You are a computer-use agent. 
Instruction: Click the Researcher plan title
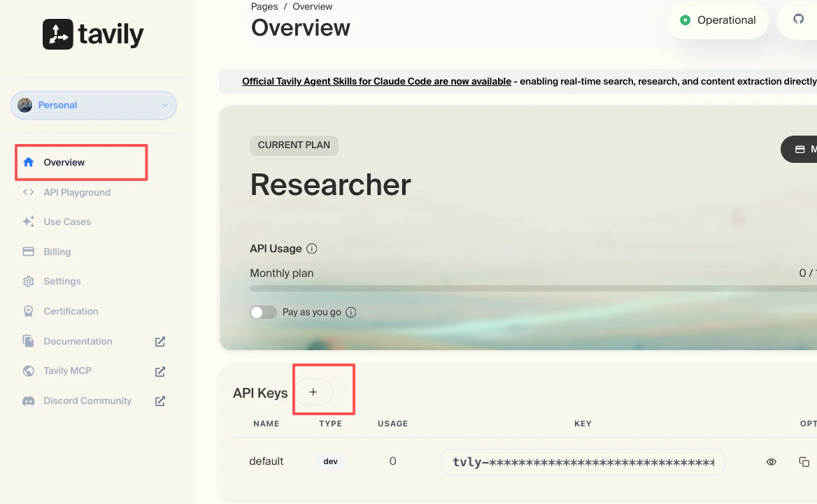click(330, 185)
